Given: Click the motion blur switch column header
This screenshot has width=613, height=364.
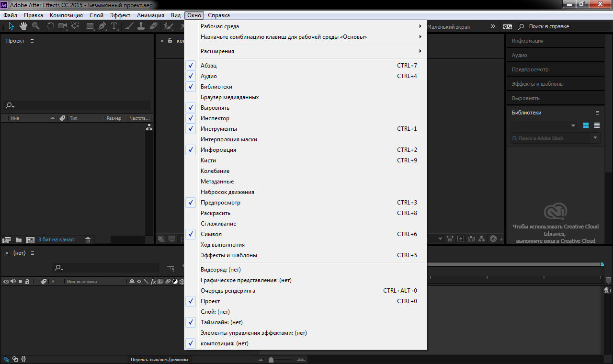Looking at the screenshot, I should (x=168, y=282).
